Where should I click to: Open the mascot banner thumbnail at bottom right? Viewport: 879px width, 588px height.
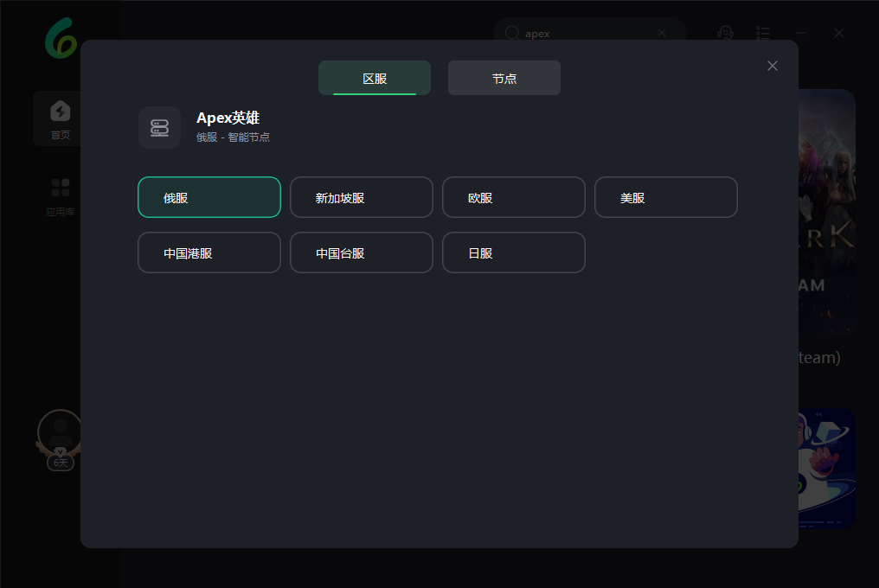pyautogui.click(x=827, y=469)
